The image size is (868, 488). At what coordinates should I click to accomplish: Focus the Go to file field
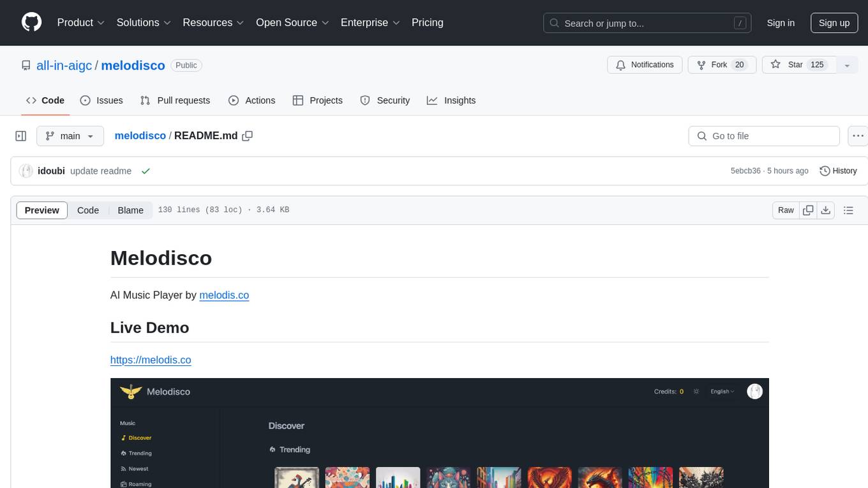click(x=764, y=136)
